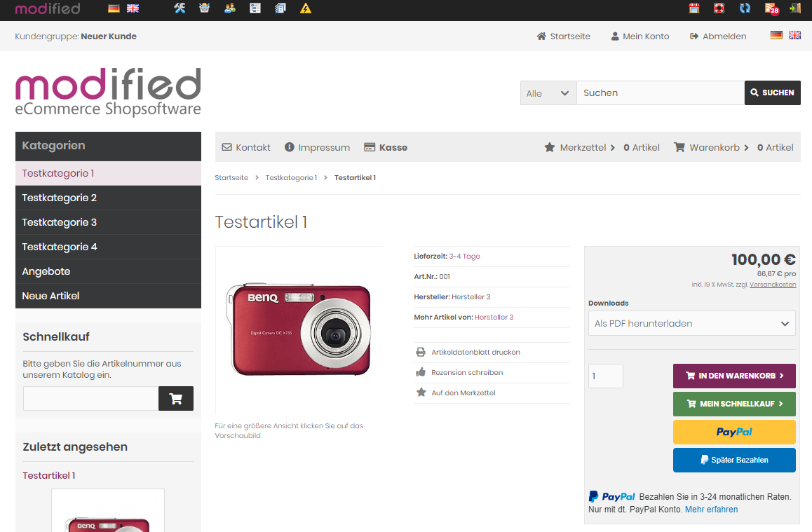Click the storefront shop icon in admin bar
Viewport: 812px width, 532px height.
(694, 8)
